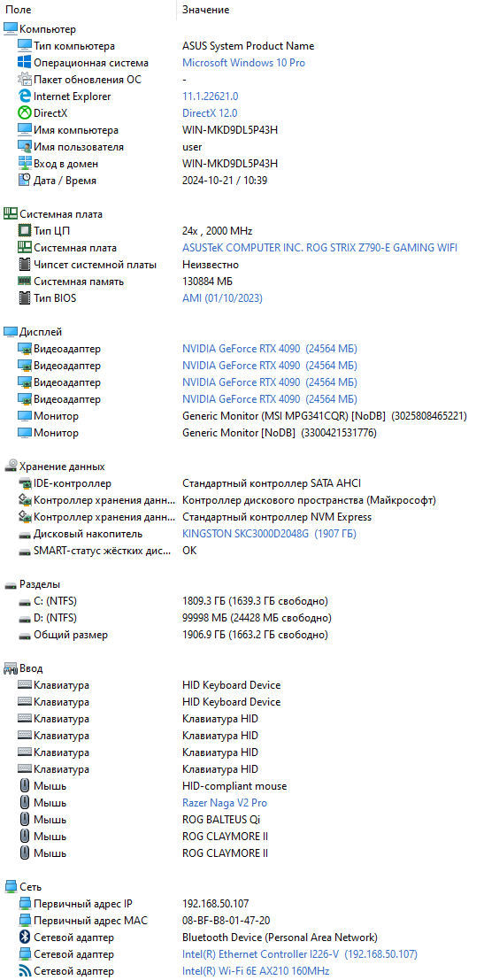499x980 pixels.
Task: Open the KINGSTON SKC3000D2048G drive link
Action: coord(269,534)
